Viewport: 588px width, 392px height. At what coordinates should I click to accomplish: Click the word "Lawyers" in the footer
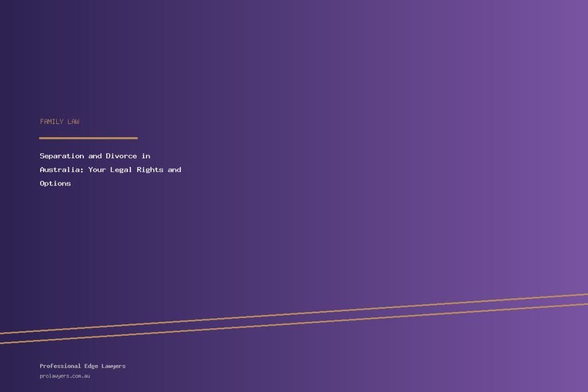pyautogui.click(x=113, y=366)
